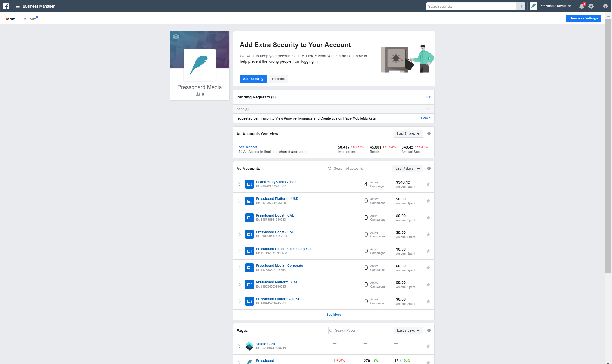
Task: Open Last 7 days dropdown in Ad Accounts Overview
Action: 408,134
